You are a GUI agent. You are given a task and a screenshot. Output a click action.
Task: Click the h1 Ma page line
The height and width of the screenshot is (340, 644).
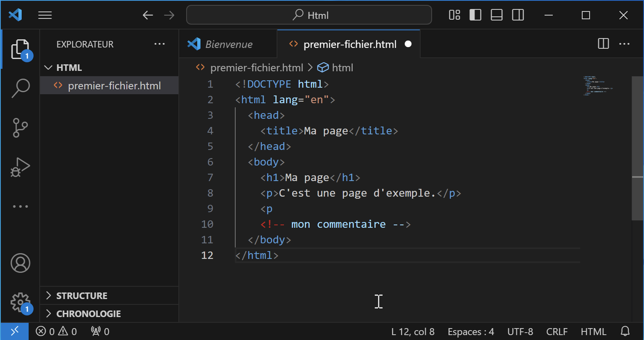pyautogui.click(x=311, y=177)
